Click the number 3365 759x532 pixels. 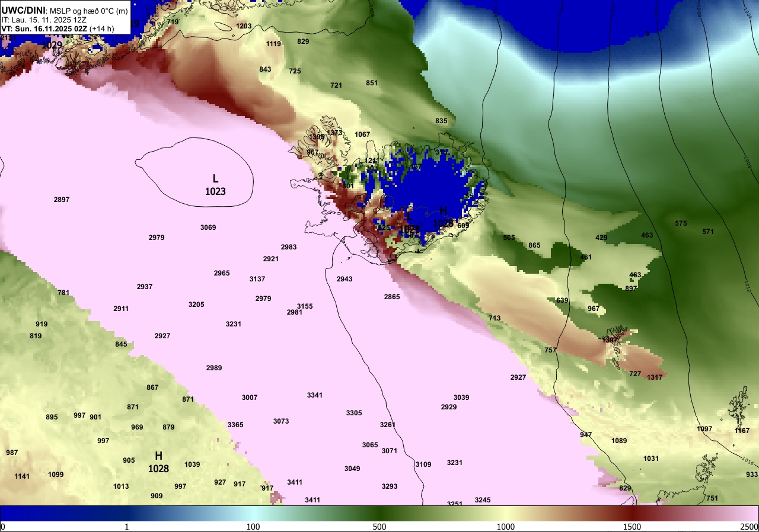[x=235, y=425]
